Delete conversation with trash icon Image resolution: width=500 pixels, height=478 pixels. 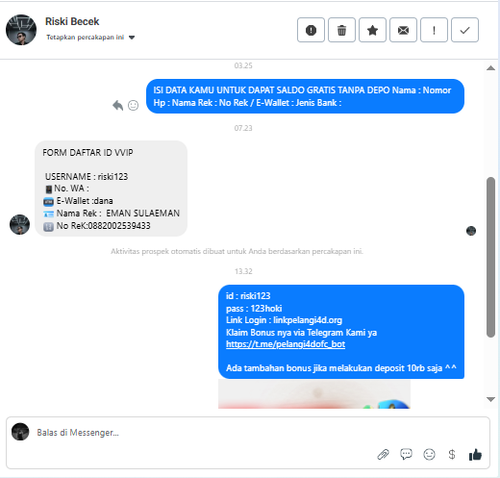(x=342, y=30)
